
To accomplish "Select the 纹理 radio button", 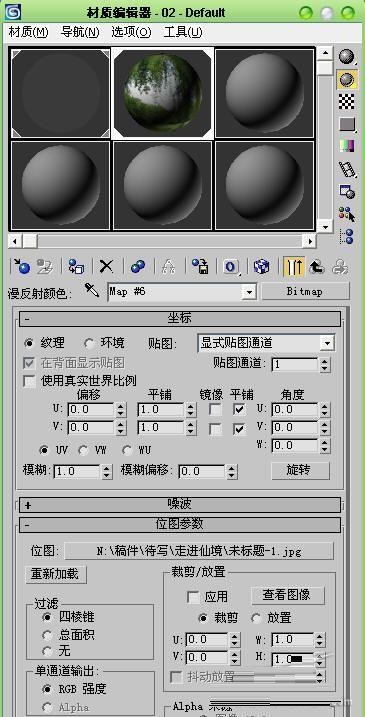I will coord(30,342).
